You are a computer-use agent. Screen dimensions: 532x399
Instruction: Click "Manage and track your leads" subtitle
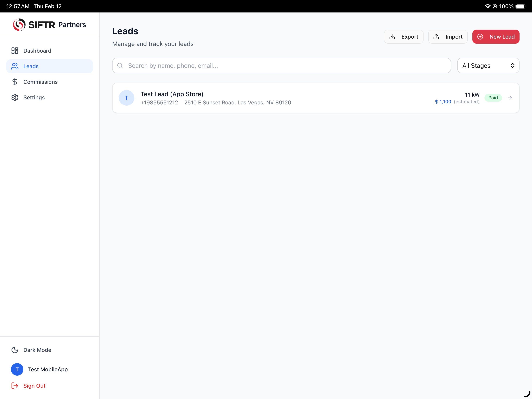[x=153, y=44]
